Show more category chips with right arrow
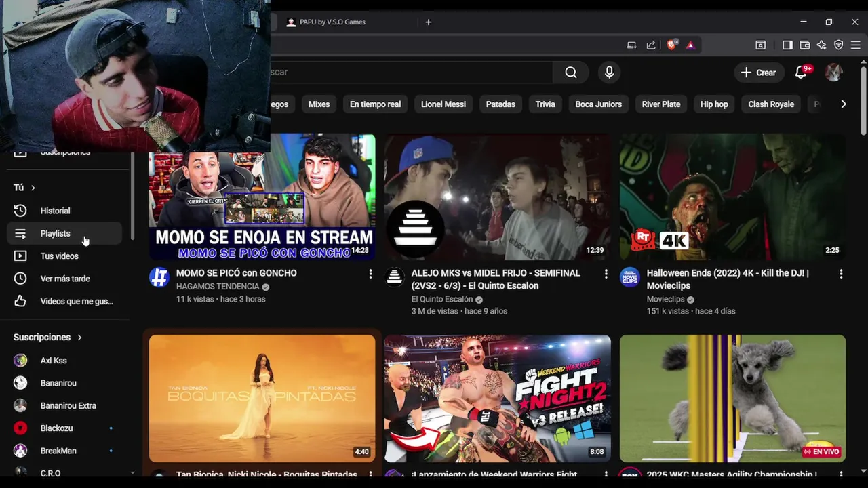The image size is (868, 488). (843, 104)
